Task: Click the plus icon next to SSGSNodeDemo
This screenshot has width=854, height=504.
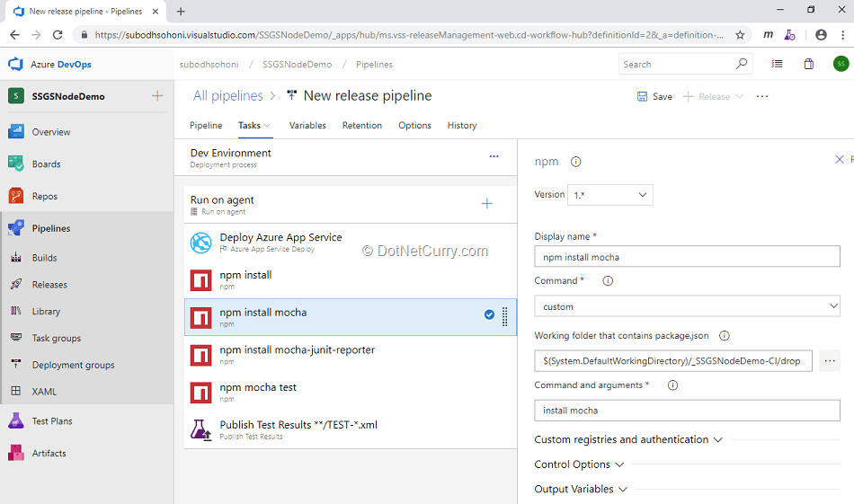Action: coord(157,96)
